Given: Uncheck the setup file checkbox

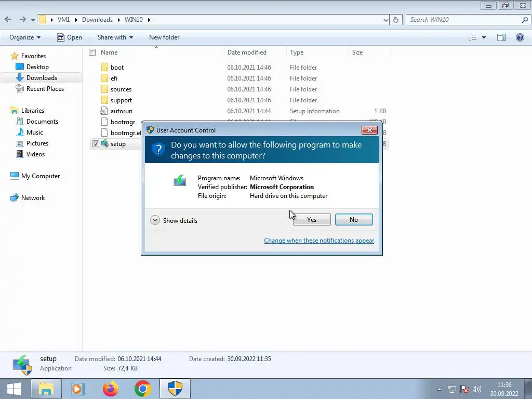Looking at the screenshot, I should click(x=96, y=144).
